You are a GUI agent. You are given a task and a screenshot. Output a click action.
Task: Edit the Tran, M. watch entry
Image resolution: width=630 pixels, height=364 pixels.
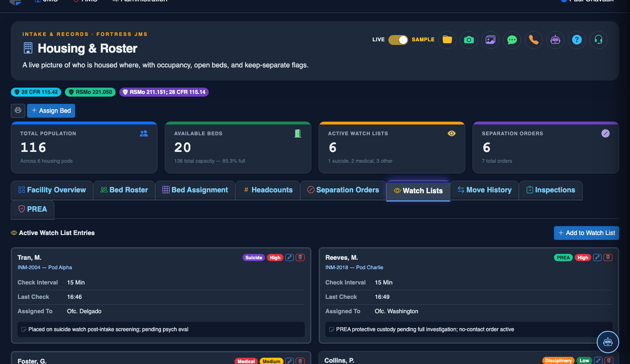[x=290, y=257]
